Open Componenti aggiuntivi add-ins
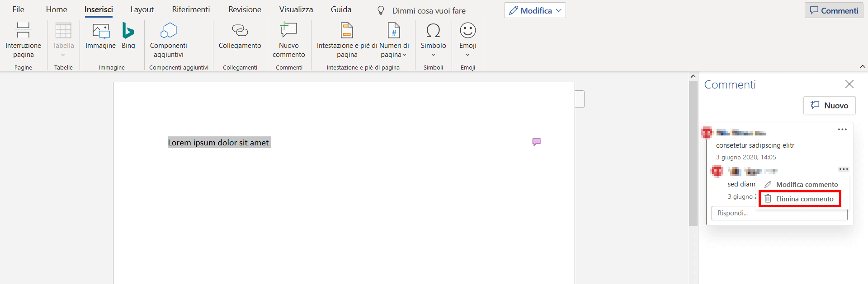Screen dimensions: 868x284 [169, 40]
